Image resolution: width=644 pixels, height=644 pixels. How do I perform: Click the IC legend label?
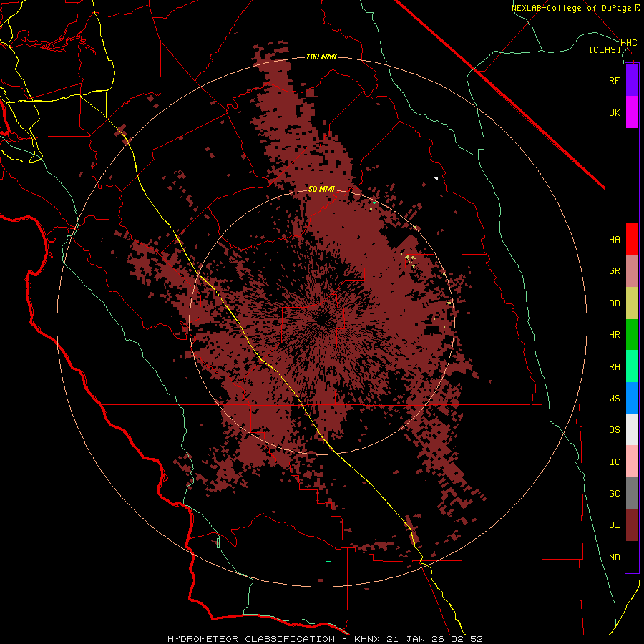click(614, 462)
